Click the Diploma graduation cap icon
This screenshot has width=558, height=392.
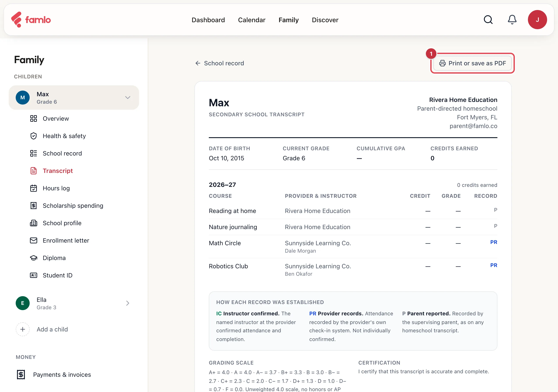(34, 258)
